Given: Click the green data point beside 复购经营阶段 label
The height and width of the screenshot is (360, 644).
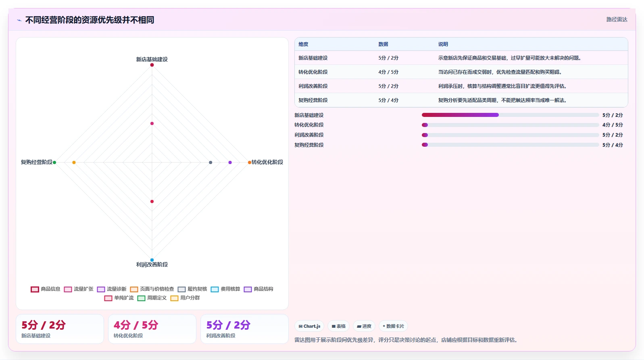Looking at the screenshot, I should (54, 162).
